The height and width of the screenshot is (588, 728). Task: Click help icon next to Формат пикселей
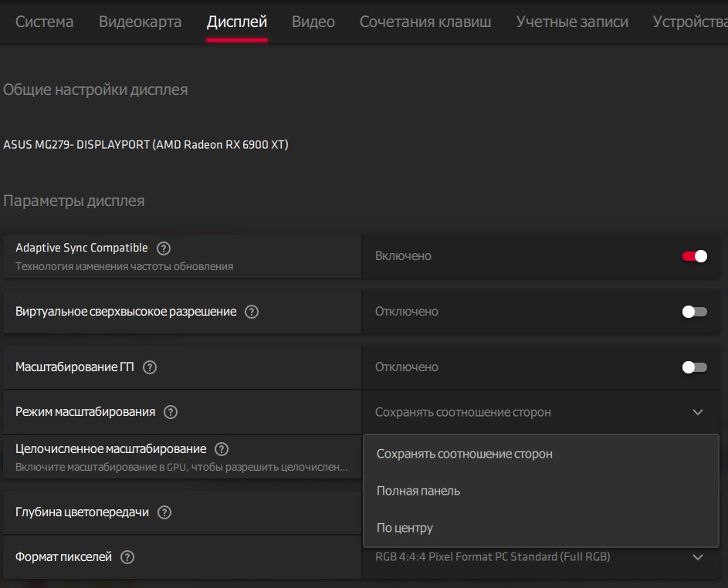click(127, 557)
